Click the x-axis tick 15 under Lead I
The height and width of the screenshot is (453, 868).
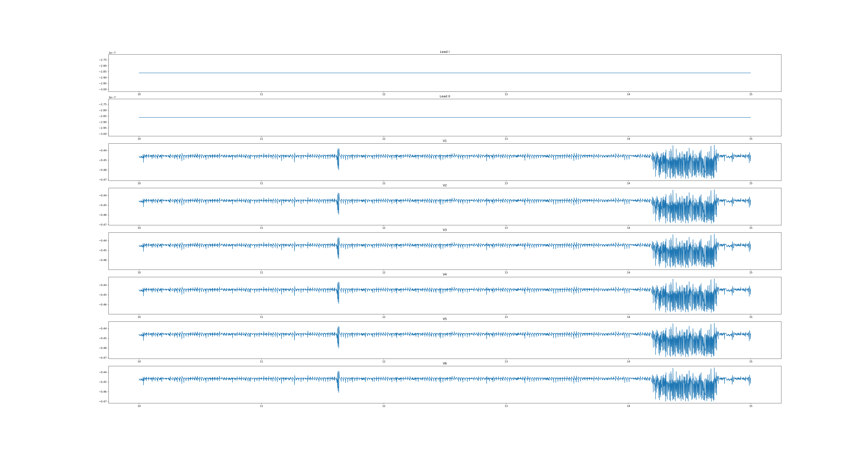pyautogui.click(x=751, y=94)
